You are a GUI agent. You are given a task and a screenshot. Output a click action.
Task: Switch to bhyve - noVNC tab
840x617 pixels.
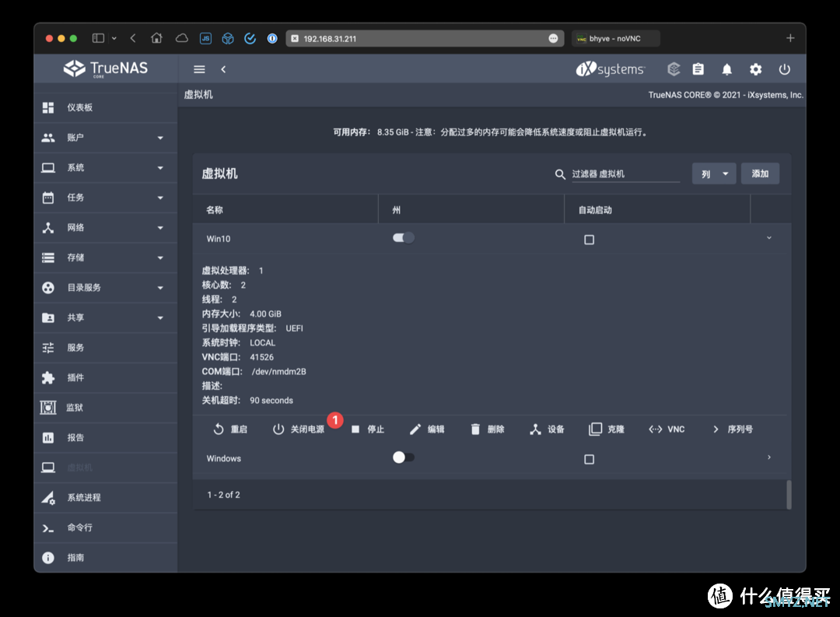pos(615,39)
